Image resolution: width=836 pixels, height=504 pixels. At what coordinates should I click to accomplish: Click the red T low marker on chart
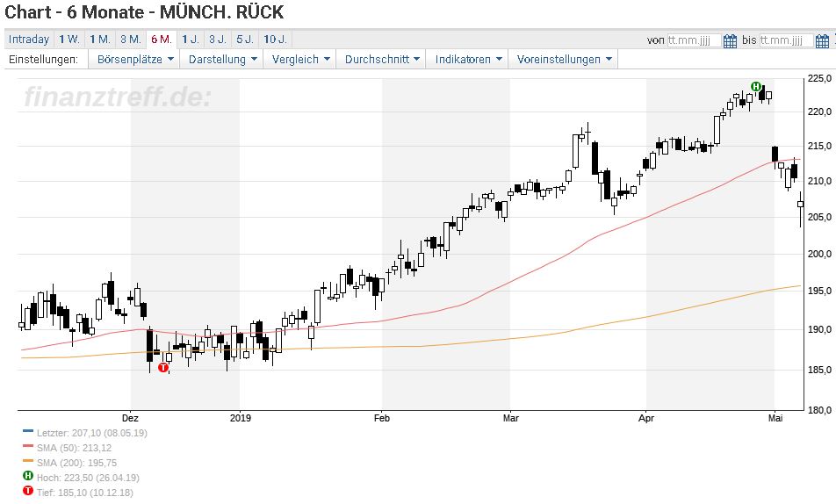pos(163,367)
